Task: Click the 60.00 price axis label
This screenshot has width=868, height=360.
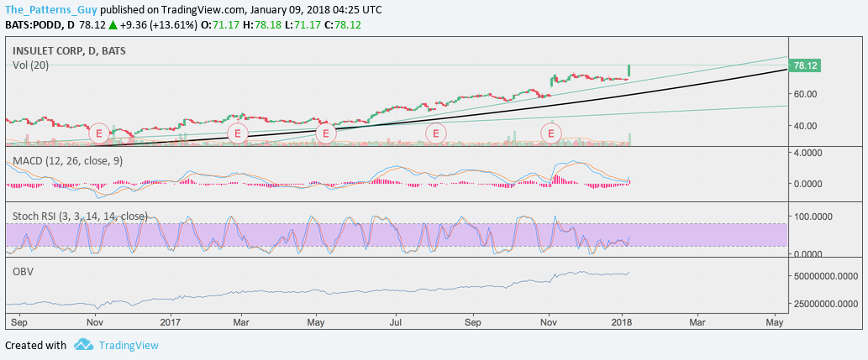Action: [805, 94]
